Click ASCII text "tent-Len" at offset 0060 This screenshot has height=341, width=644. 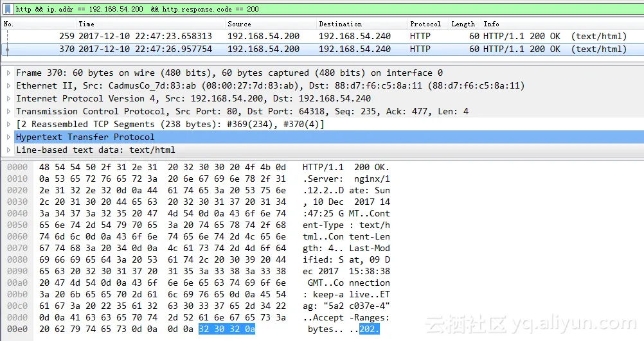(x=370, y=237)
